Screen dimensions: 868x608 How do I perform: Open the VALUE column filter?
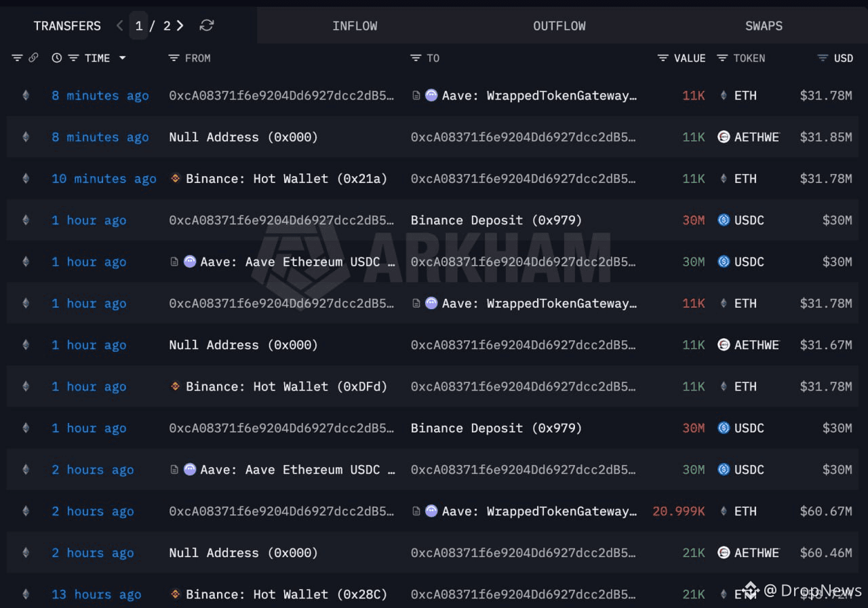[x=663, y=58]
